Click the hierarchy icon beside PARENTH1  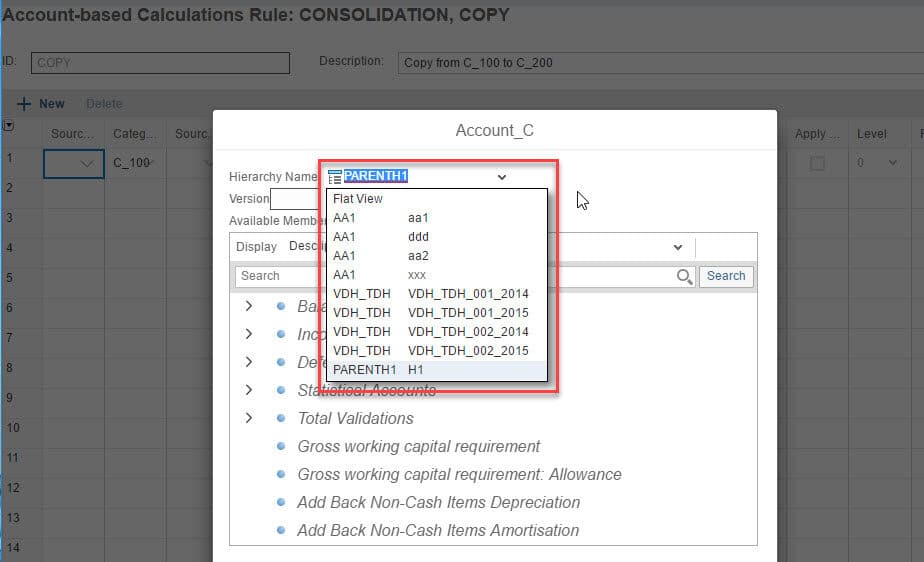click(334, 177)
